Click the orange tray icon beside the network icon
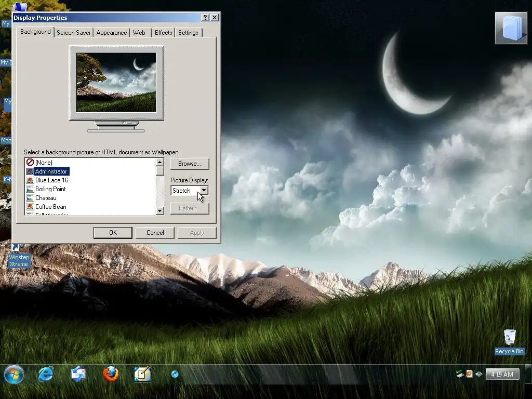 (x=469, y=374)
